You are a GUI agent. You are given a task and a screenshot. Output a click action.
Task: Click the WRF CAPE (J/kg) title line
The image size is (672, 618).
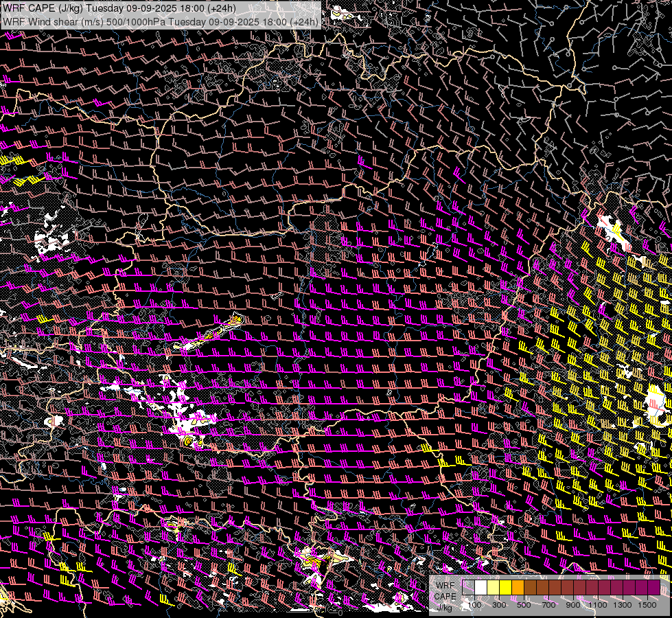click(119, 8)
